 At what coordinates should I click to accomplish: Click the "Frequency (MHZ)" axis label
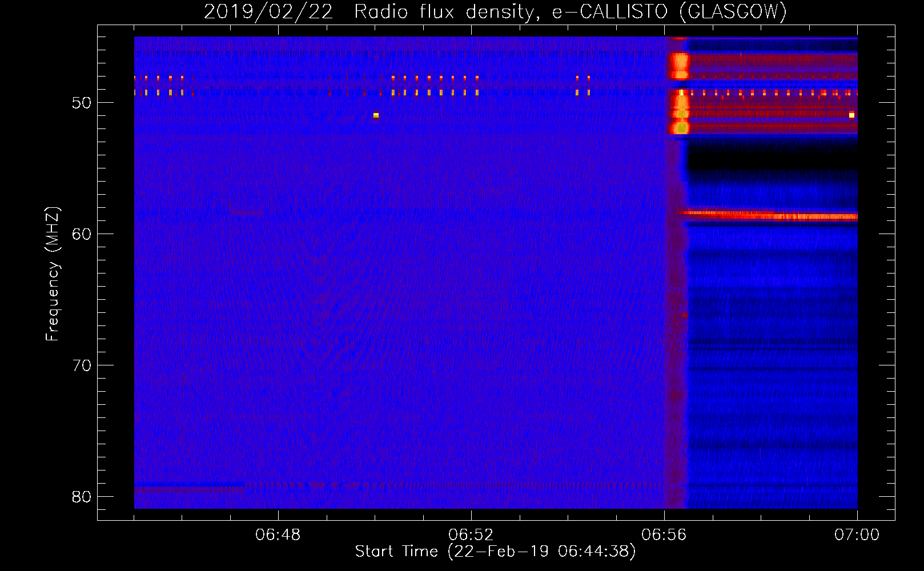coord(53,274)
